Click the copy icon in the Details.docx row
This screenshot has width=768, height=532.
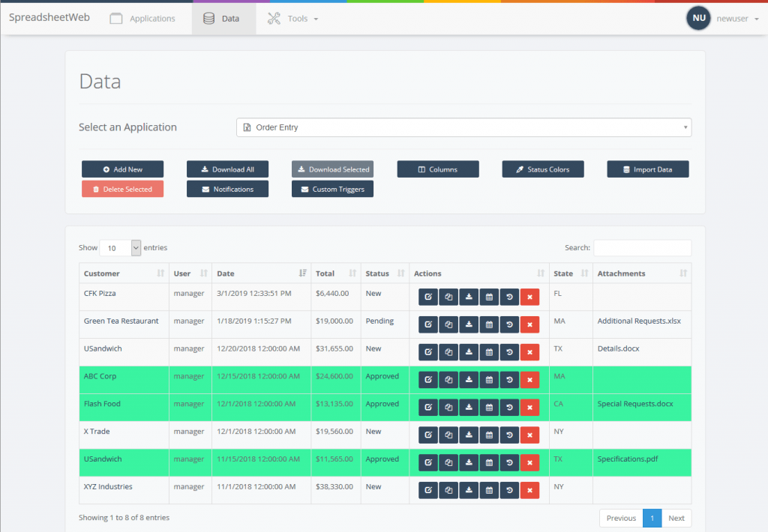[x=448, y=352]
